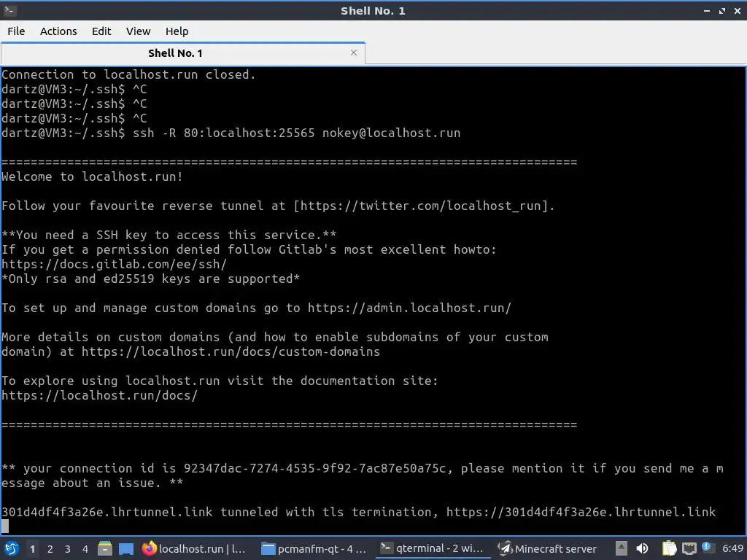Click the localhost.run/docs/custom-domains URL
Screen dimensions: 747x560
click(x=231, y=351)
